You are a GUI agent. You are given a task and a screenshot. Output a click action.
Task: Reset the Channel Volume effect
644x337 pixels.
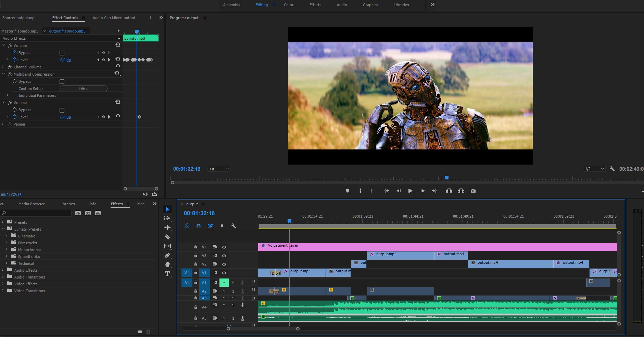(x=118, y=66)
